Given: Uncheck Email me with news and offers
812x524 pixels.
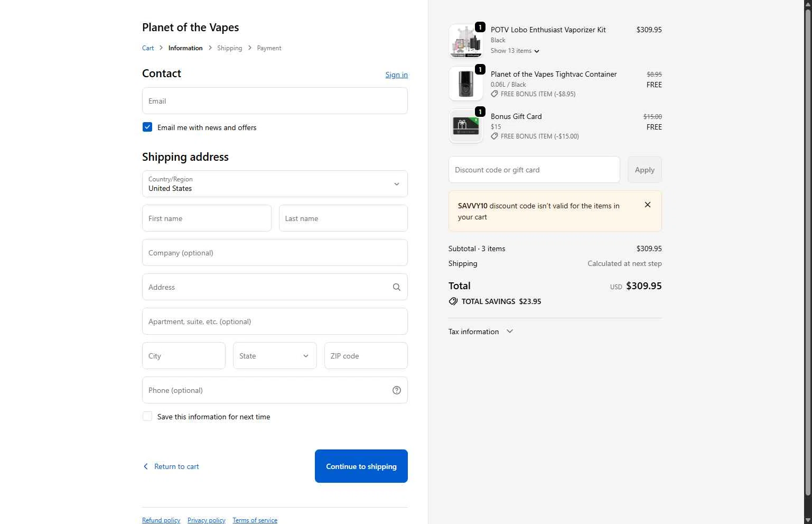Looking at the screenshot, I should pos(147,127).
